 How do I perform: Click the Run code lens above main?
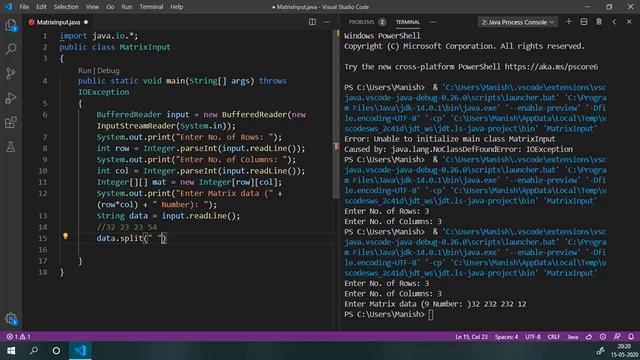(x=84, y=71)
